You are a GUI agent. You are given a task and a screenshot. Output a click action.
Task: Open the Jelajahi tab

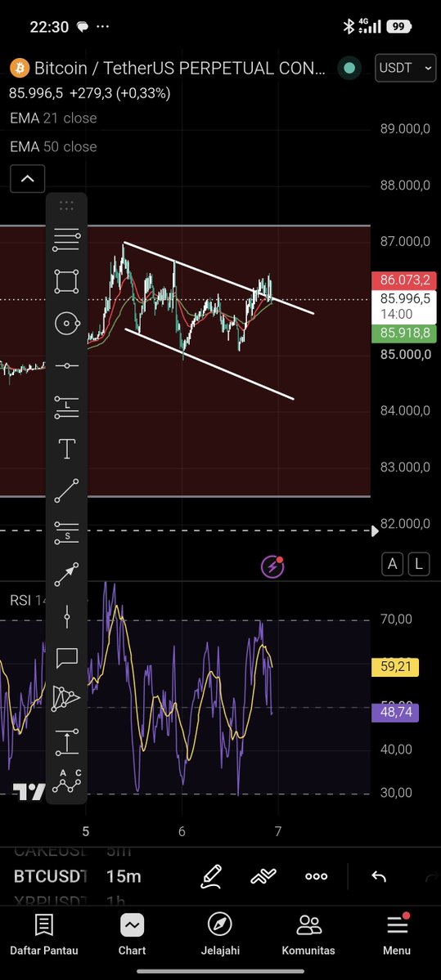[220, 935]
